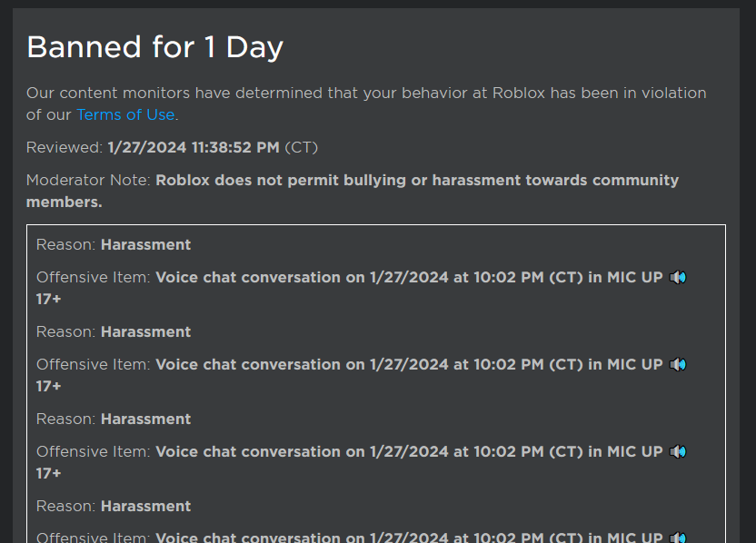Click the first 'Voice chat conversation' offensive item text
This screenshot has height=543, width=756.
click(409, 278)
